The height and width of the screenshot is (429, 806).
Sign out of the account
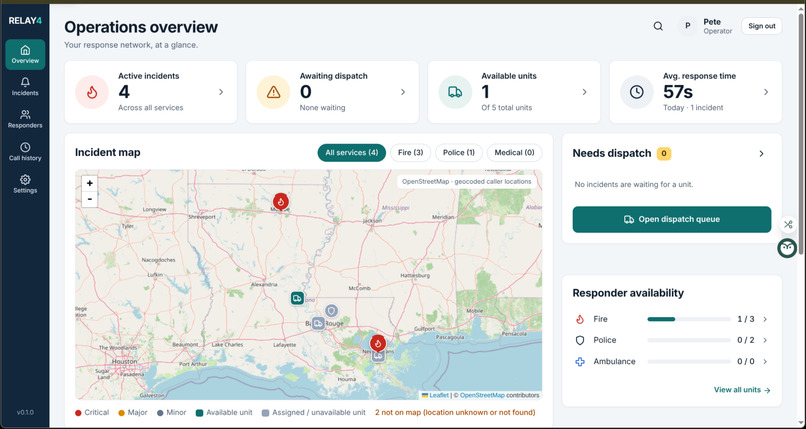click(x=762, y=26)
